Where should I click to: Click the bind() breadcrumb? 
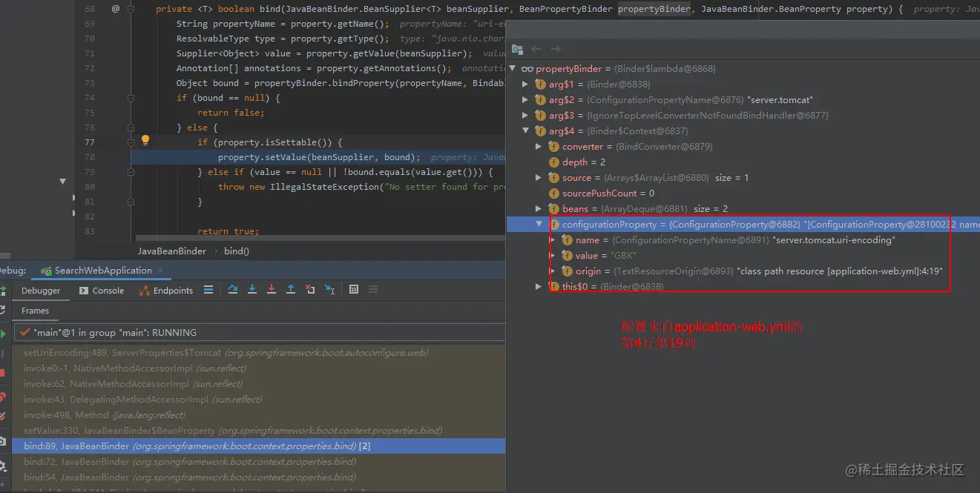(x=237, y=251)
